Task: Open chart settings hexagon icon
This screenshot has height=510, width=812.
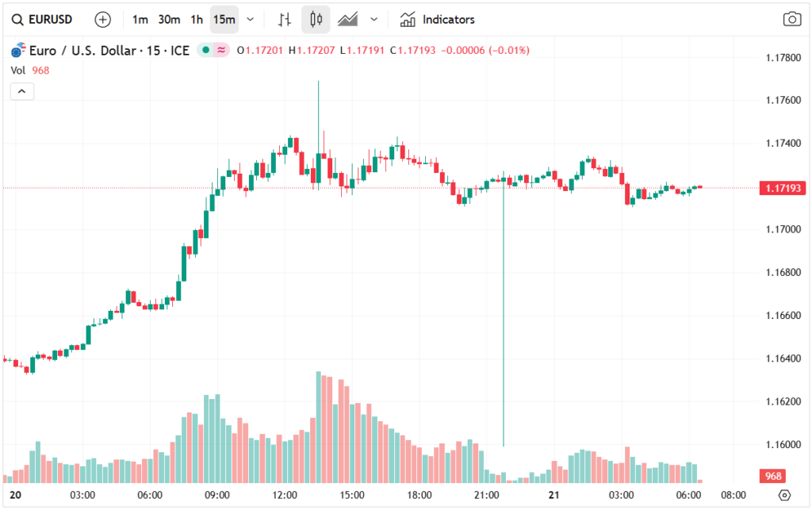Action: click(x=784, y=495)
